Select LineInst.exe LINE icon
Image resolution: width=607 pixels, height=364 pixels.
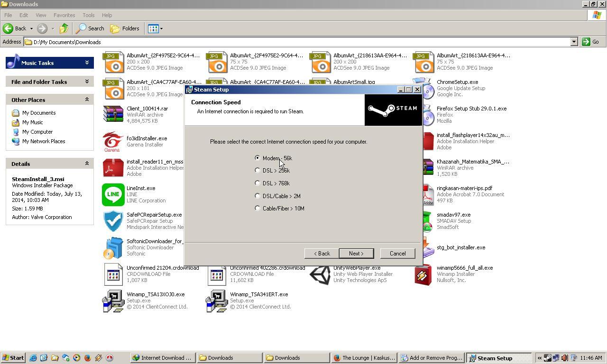pyautogui.click(x=113, y=194)
